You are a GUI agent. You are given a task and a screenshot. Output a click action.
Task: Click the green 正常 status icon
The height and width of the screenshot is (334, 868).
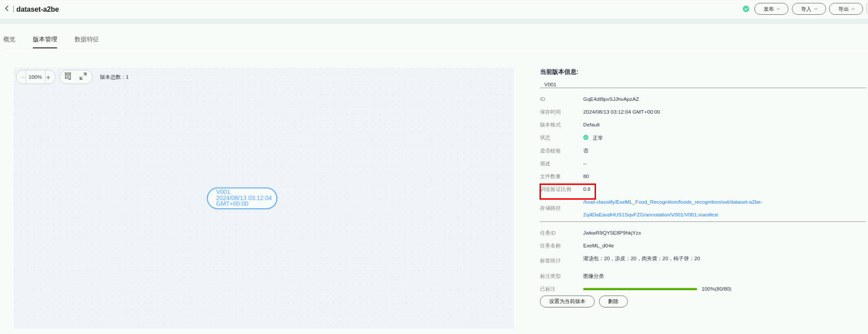(586, 138)
